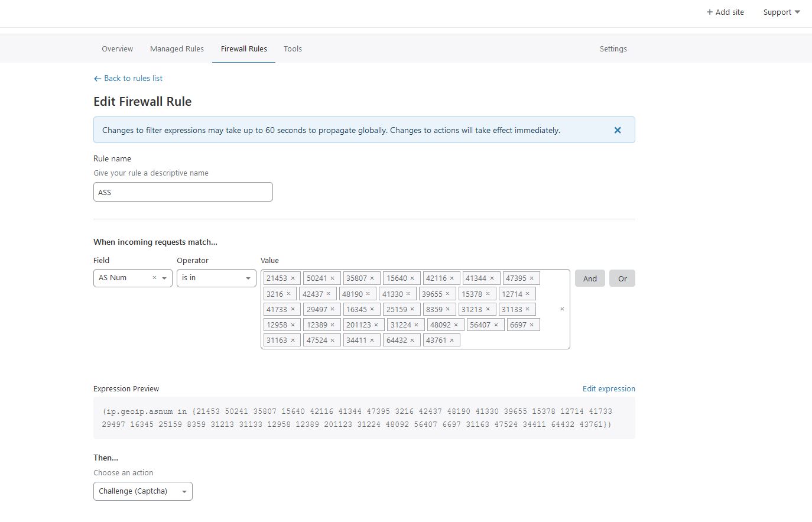Remove the 8359 AS number tag

click(x=448, y=309)
